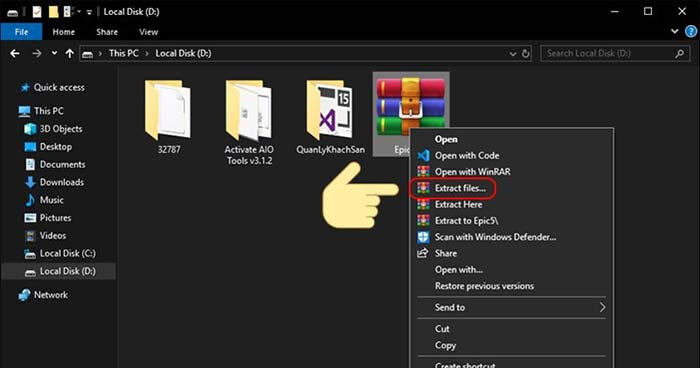Go forward with the Forward arrow

pyautogui.click(x=37, y=54)
